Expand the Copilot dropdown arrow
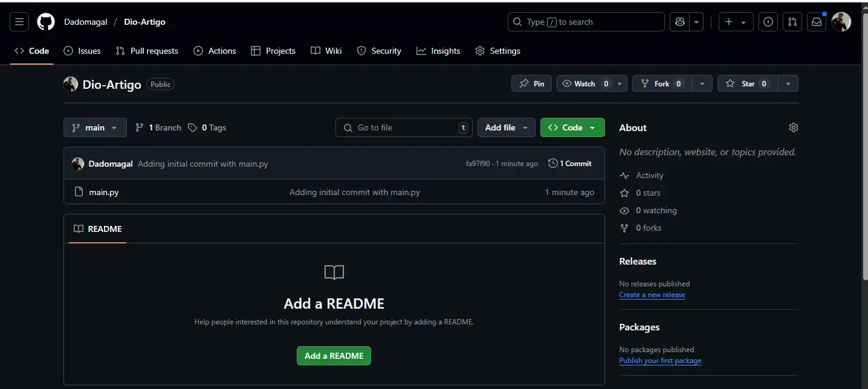 [x=697, y=22]
